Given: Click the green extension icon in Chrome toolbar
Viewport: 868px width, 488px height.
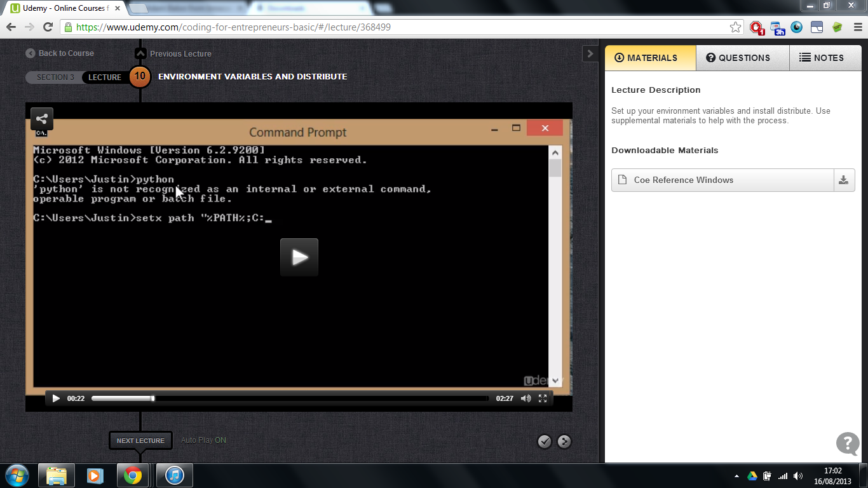Looking at the screenshot, I should [837, 27].
